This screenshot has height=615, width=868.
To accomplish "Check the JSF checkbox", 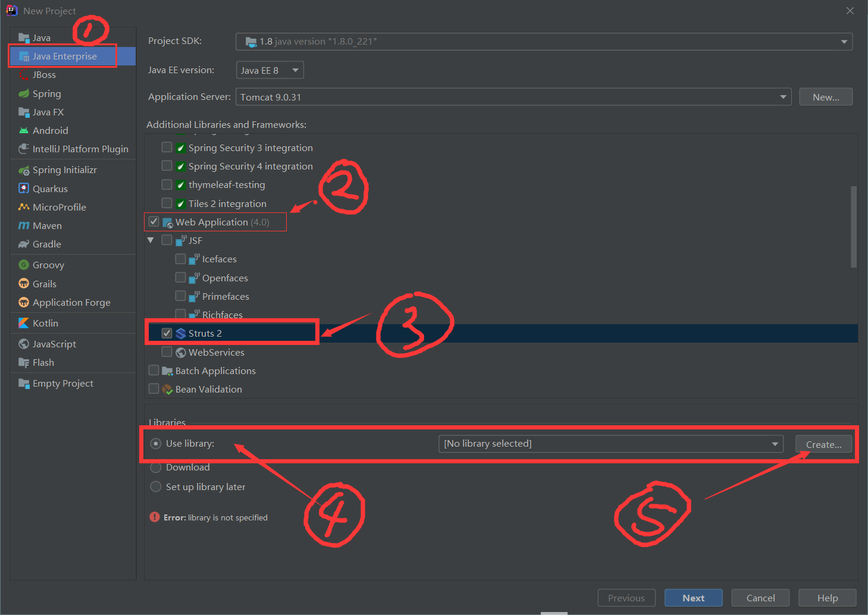I will [167, 240].
